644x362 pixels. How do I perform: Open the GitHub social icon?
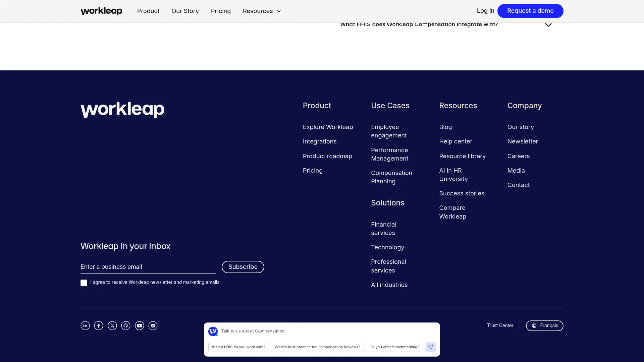(126, 325)
